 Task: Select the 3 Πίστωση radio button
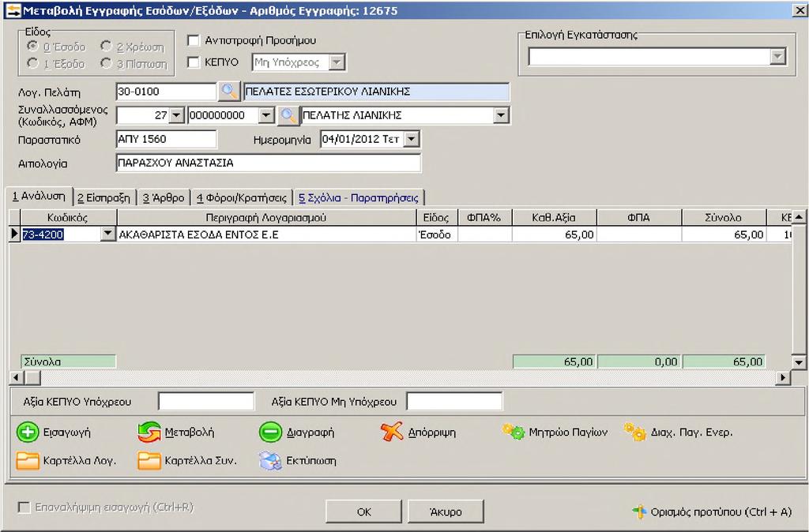107,63
